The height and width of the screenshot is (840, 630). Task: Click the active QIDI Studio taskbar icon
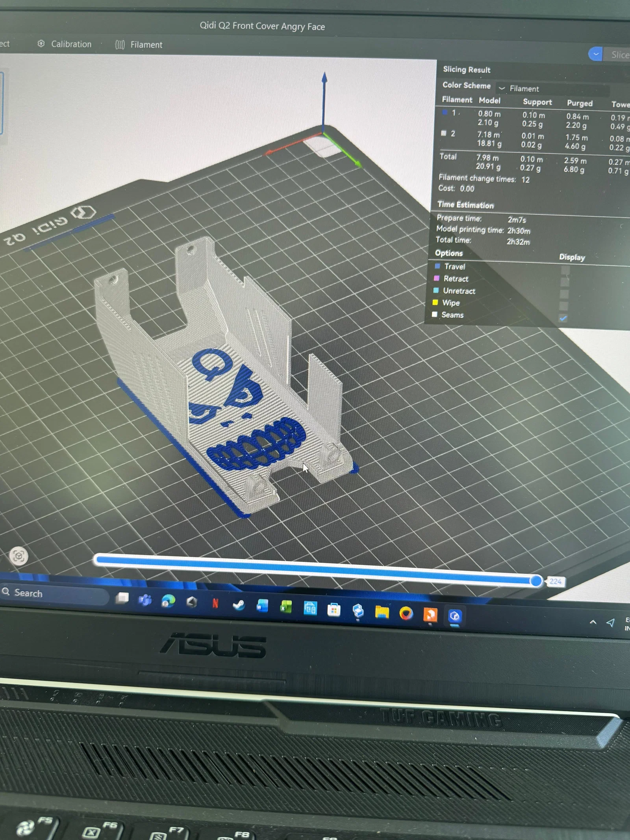[454, 616]
